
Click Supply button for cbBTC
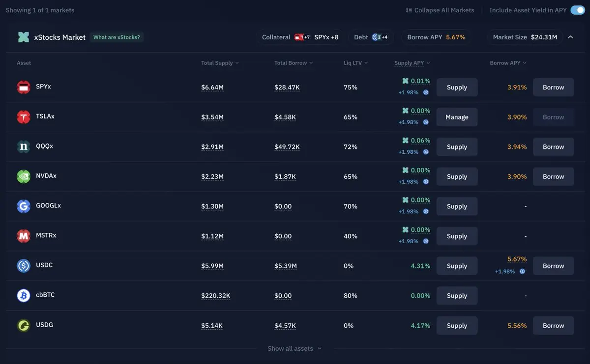pyautogui.click(x=457, y=296)
